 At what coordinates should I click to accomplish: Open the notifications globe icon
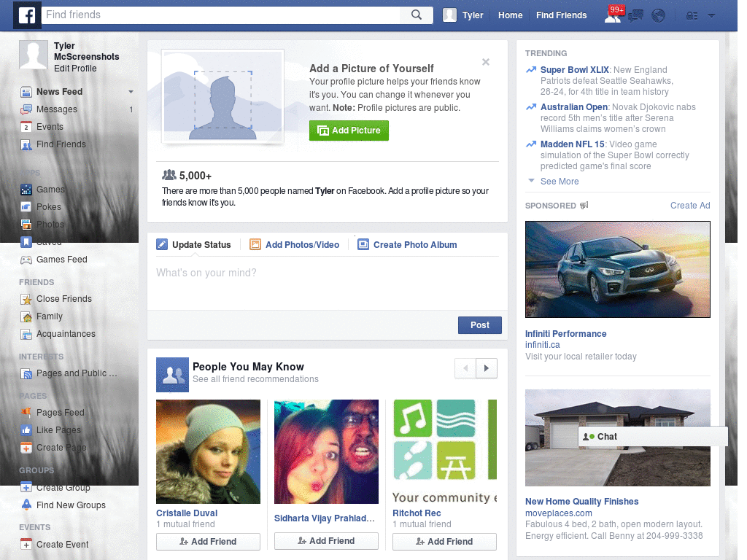point(659,16)
